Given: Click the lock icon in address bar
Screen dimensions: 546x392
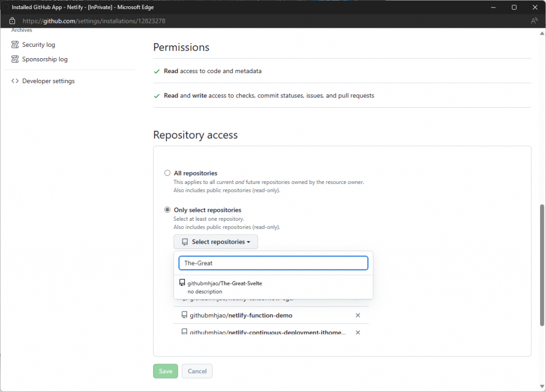Looking at the screenshot, I should coord(12,21).
